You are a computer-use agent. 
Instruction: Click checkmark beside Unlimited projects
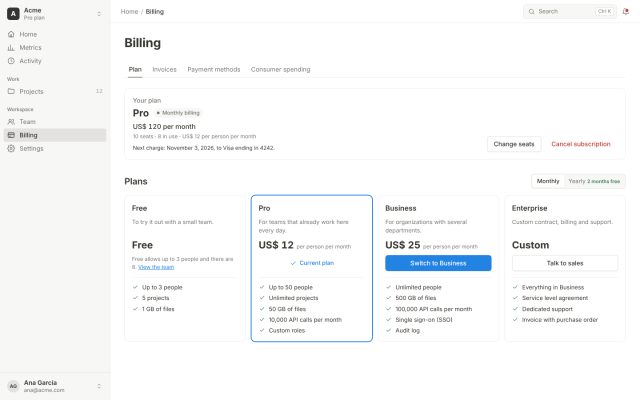262,298
